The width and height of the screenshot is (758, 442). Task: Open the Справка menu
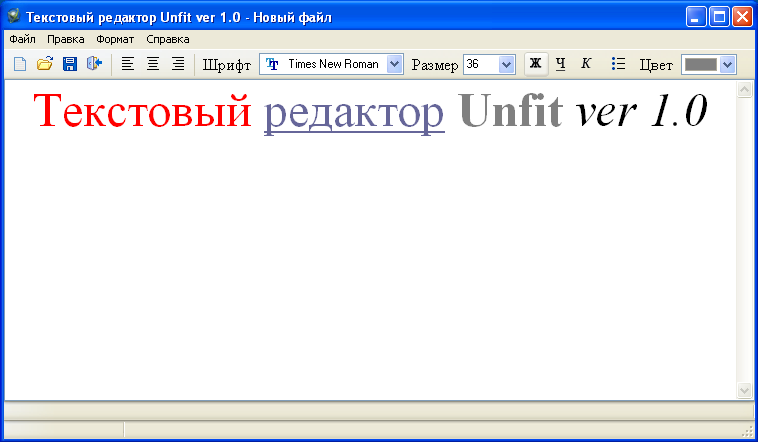[x=168, y=39]
